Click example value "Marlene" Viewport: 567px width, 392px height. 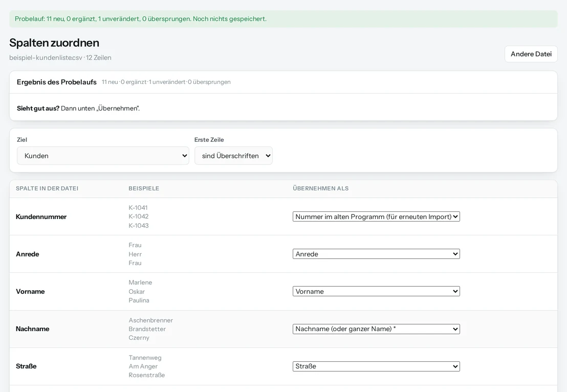coord(140,282)
